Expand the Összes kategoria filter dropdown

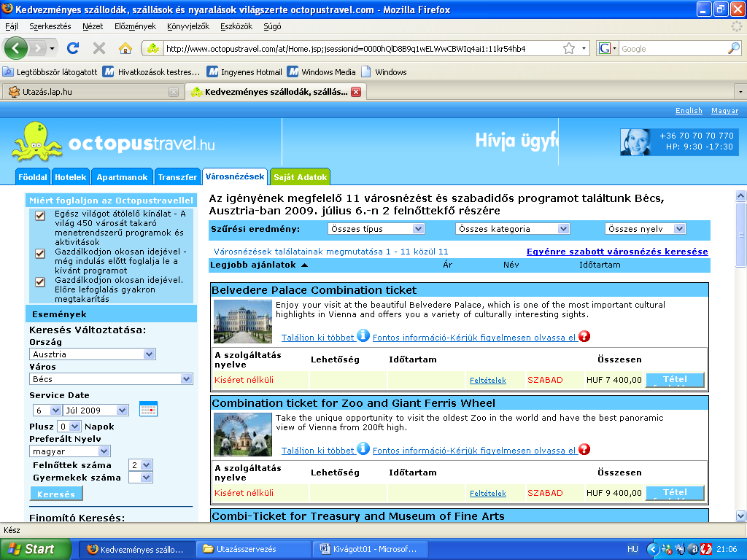point(512,229)
